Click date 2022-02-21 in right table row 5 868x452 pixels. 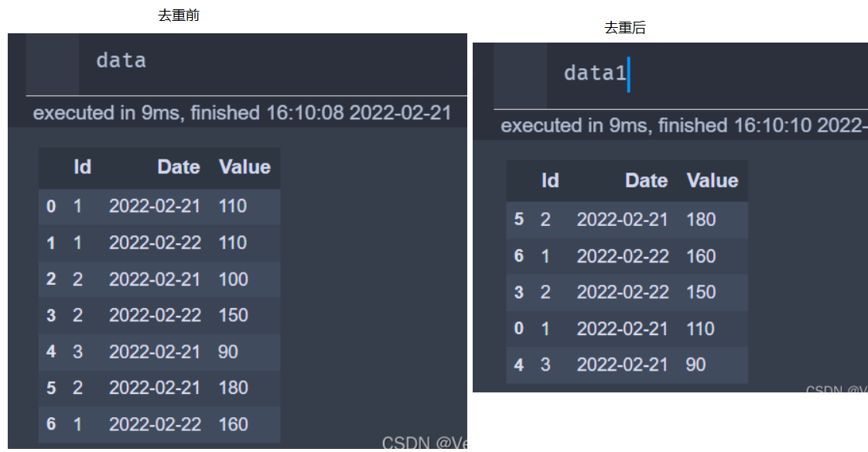pos(622,219)
